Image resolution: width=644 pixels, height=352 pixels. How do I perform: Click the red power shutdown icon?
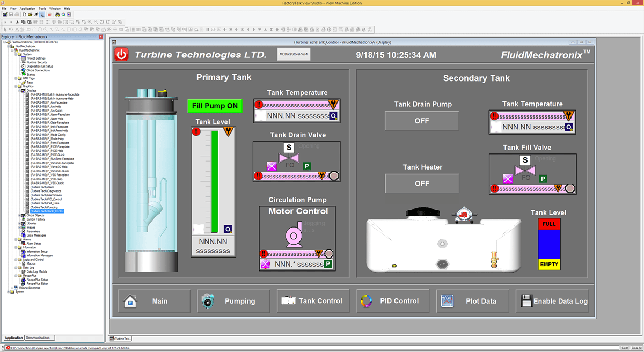(x=122, y=54)
